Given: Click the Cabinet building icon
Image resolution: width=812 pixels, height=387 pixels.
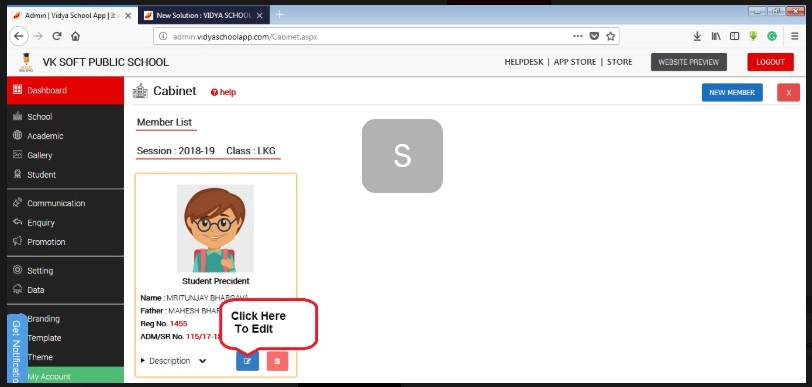Looking at the screenshot, I should pyautogui.click(x=140, y=91).
